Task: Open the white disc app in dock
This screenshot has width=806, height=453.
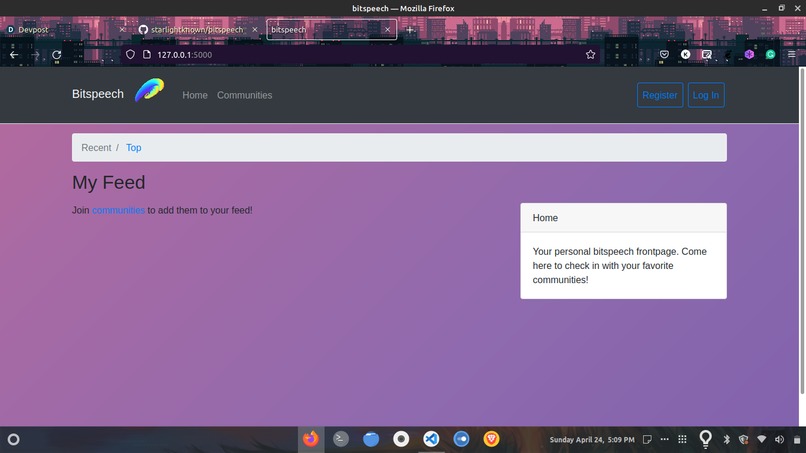Action: pyautogui.click(x=401, y=439)
